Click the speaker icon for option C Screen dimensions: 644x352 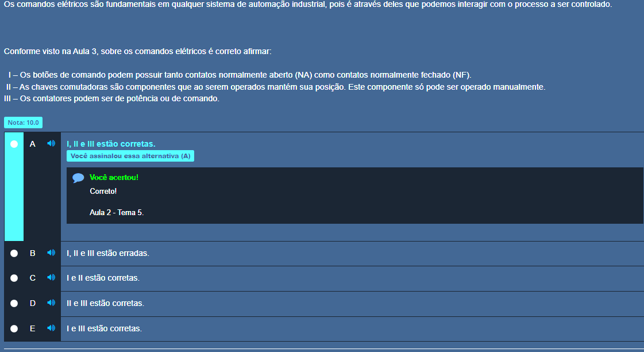51,278
